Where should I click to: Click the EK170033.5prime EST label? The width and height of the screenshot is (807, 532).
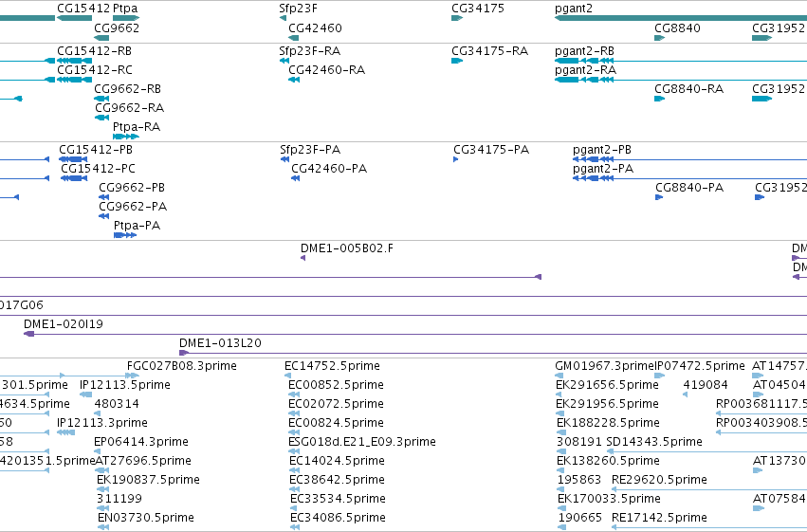610,499
